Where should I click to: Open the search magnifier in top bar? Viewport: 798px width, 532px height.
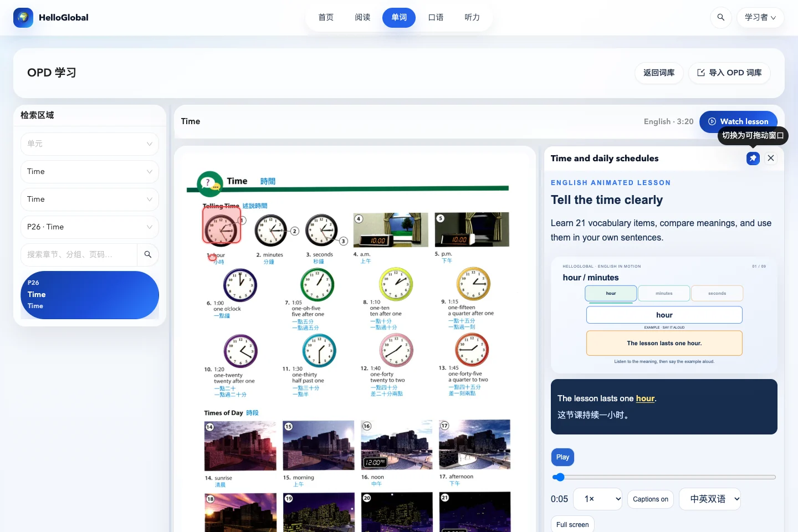(x=720, y=18)
